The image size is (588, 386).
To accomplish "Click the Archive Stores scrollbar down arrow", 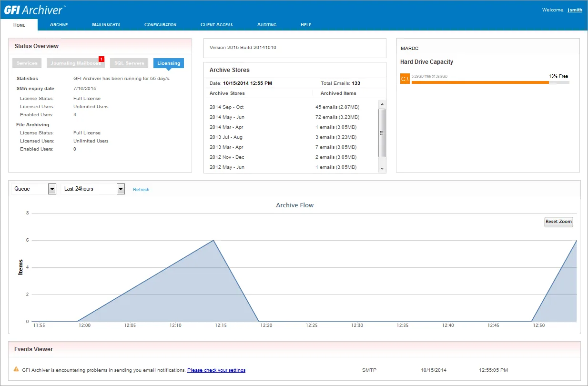I will (x=382, y=169).
